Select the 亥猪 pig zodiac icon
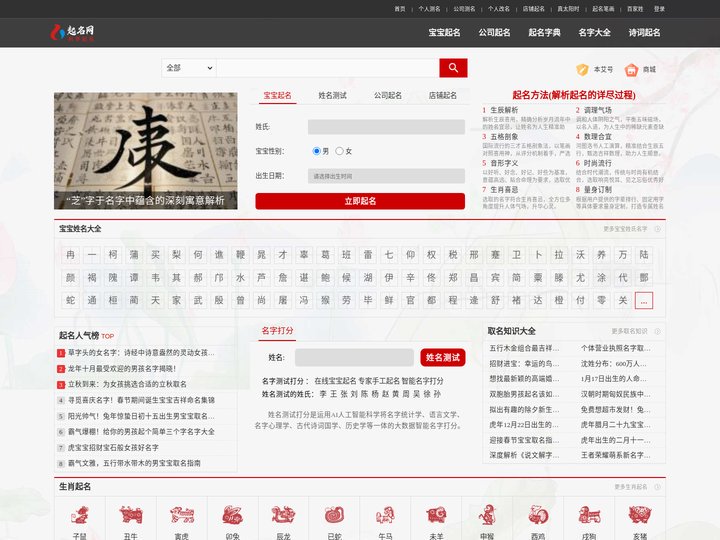The image size is (720, 540). [x=640, y=515]
